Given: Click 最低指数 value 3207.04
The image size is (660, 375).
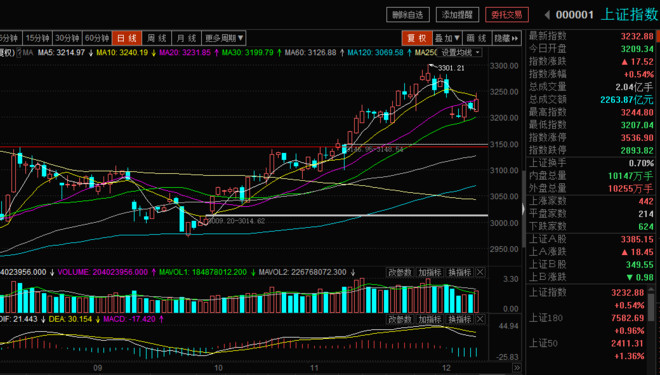Looking at the screenshot, I should 637,125.
